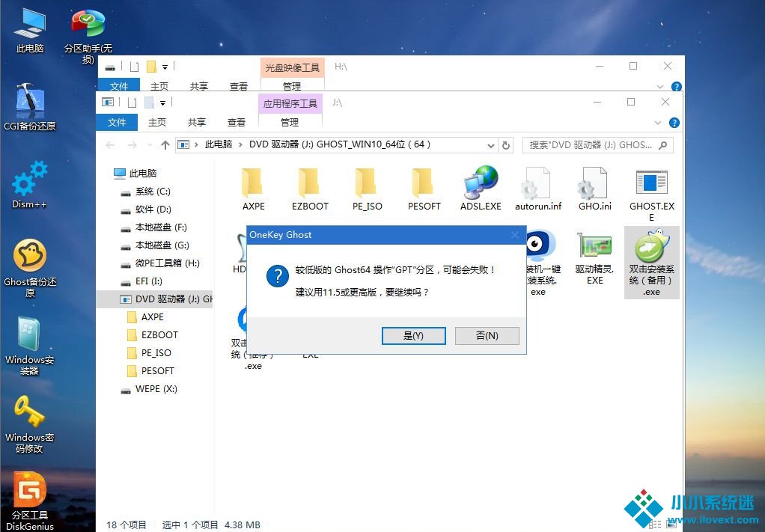Image resolution: width=765 pixels, height=532 pixels.
Task: Open the 此电脑 desktop icon
Action: tap(30, 31)
